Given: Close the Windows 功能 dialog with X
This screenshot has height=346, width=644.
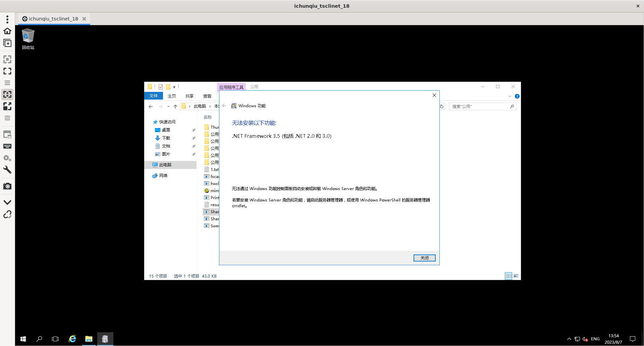Looking at the screenshot, I should (434, 95).
